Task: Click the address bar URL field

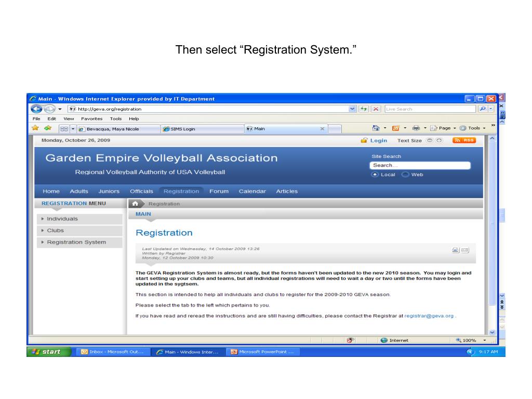Action: pyautogui.click(x=208, y=109)
